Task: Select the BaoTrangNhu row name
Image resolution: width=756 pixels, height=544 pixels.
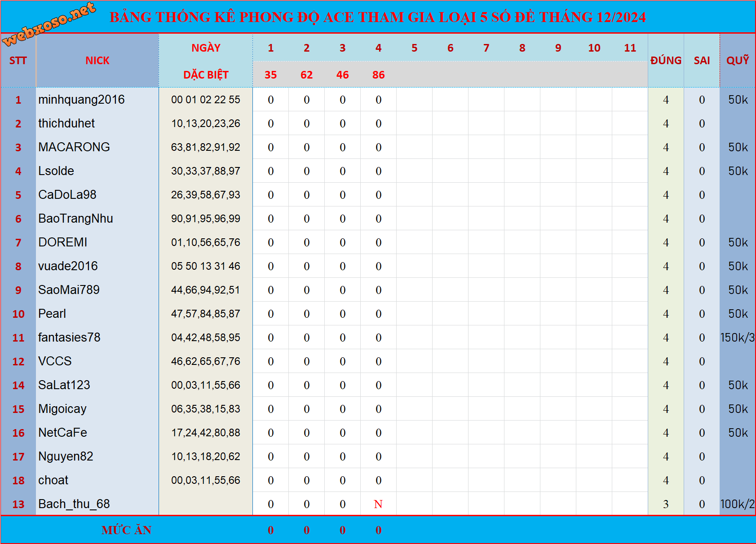Action: tap(75, 219)
